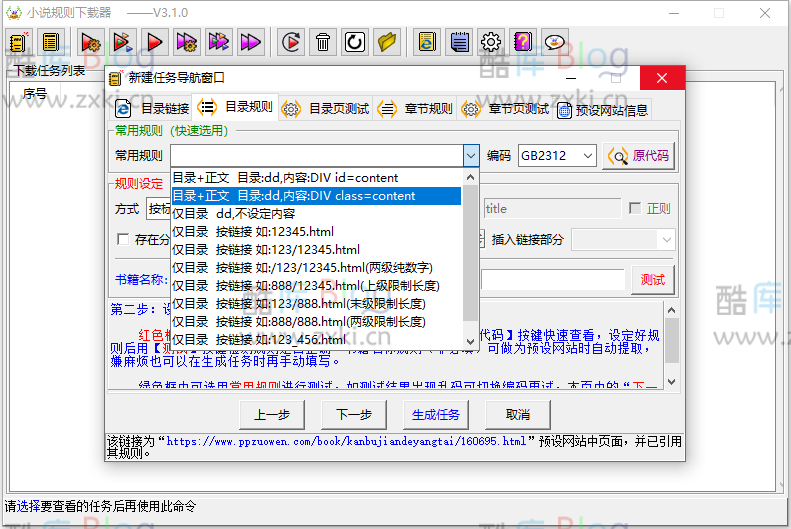791x529 pixels.
Task: Click the instructions panel scroll up arrow
Action: click(671, 310)
